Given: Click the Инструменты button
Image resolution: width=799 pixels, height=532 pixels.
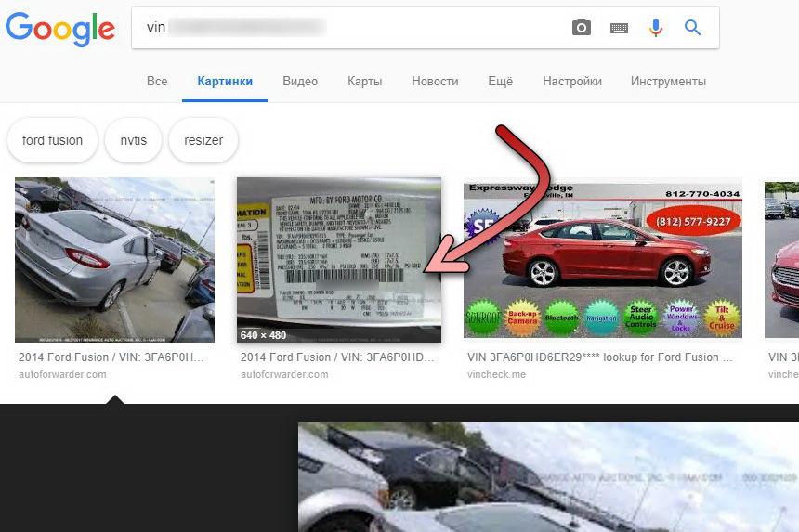Looking at the screenshot, I should click(668, 82).
